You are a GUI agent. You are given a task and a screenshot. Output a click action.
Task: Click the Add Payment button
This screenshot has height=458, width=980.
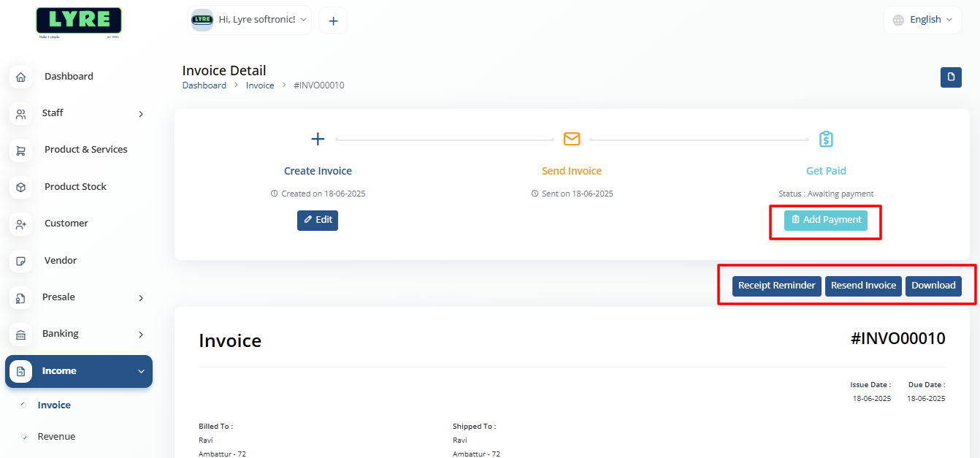pos(825,219)
